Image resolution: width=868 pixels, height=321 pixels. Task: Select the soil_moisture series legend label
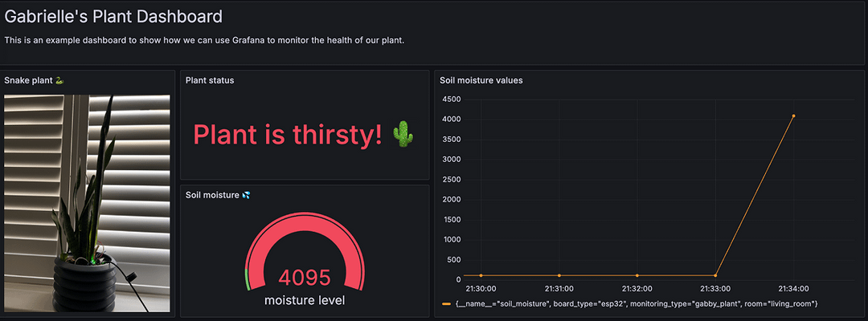[x=636, y=303]
